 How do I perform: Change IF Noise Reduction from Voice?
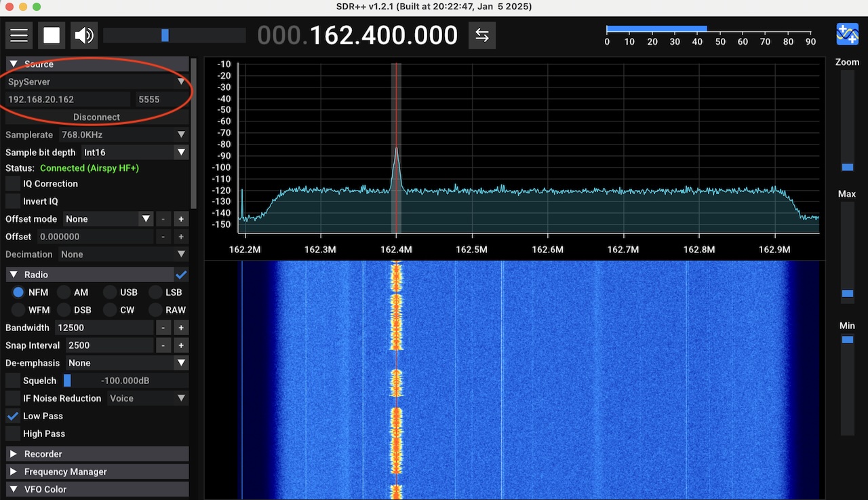(x=146, y=398)
